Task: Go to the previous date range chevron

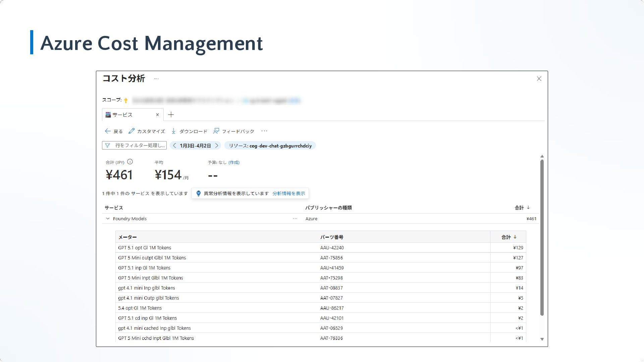Action: tap(174, 145)
